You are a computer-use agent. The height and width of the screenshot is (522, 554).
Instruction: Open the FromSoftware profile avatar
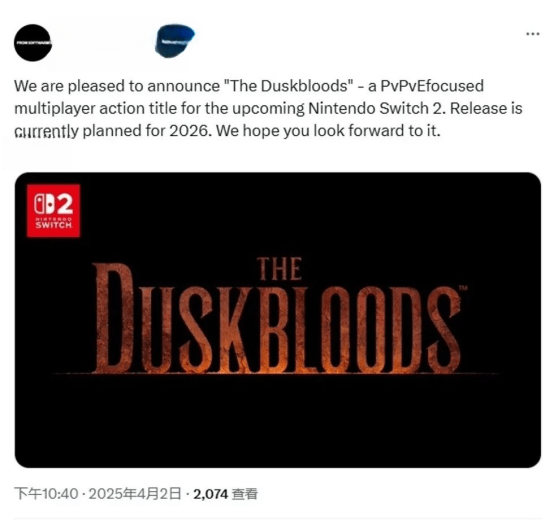tap(33, 43)
